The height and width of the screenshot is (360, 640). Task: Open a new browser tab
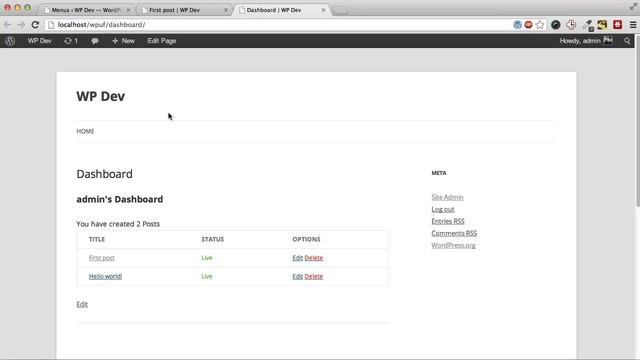click(341, 11)
